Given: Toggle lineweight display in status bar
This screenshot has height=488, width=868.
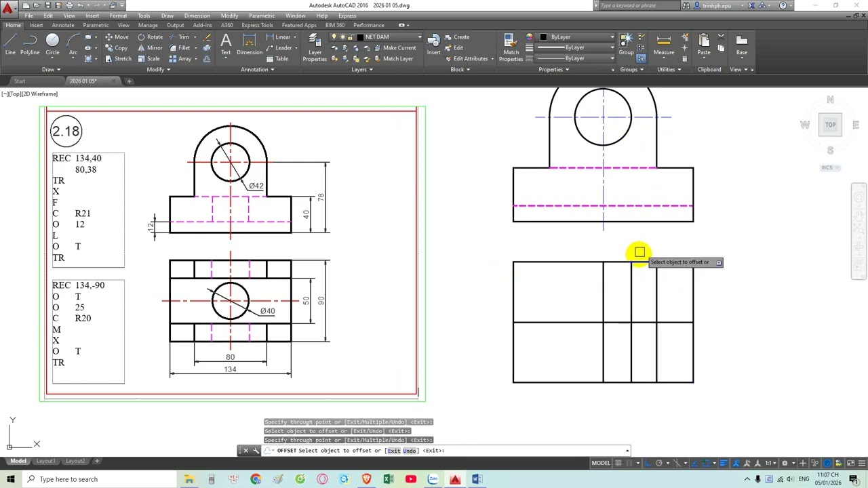Looking at the screenshot, I should [724, 463].
